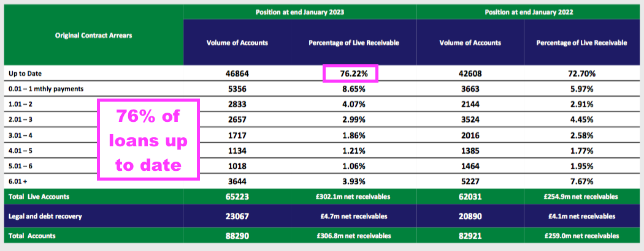Select the value 5356
This screenshot has width=644, height=251.
click(x=237, y=89)
